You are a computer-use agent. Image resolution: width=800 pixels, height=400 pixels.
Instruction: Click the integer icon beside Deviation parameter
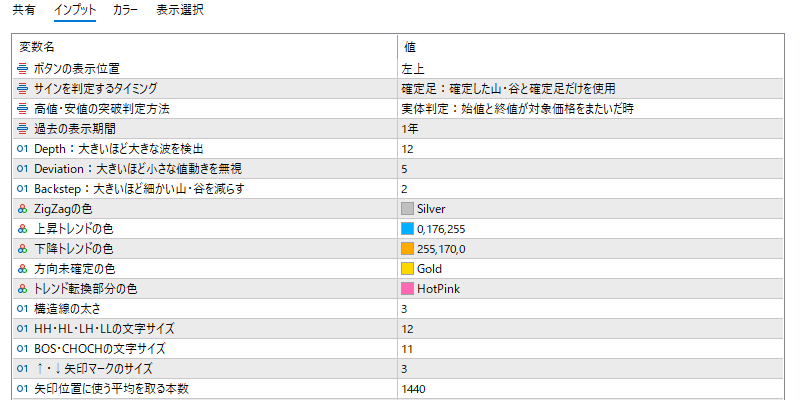(x=22, y=168)
